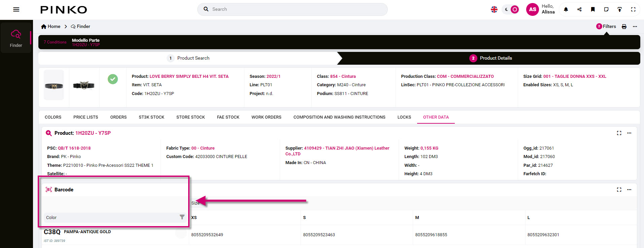Select barcode 8055209618855
This screenshot has width=644, height=248.
tap(431, 235)
